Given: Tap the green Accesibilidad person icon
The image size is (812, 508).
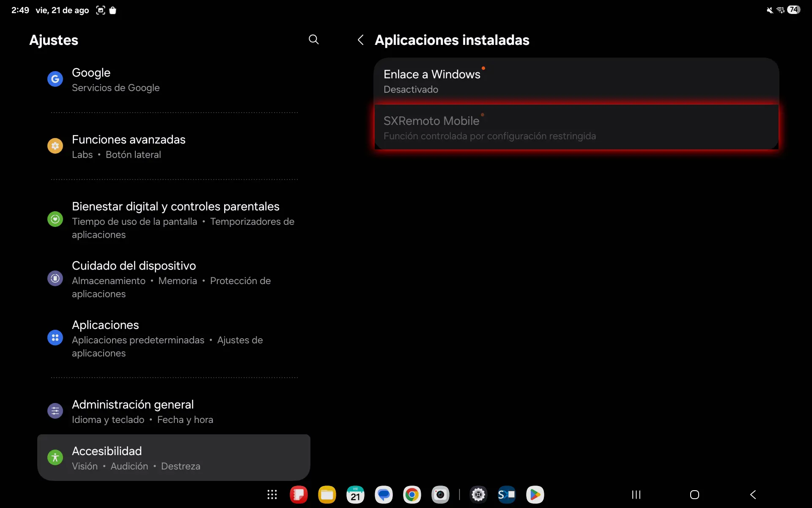Looking at the screenshot, I should (55, 457).
